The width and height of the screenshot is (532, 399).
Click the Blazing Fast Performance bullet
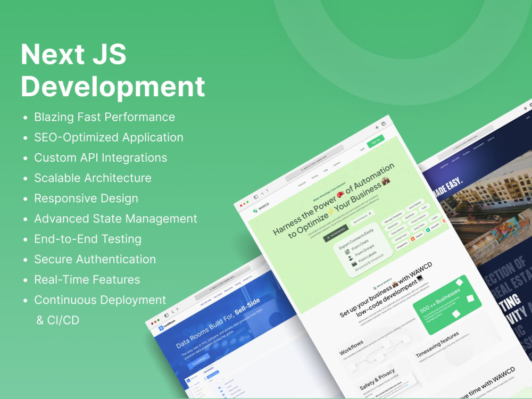tap(104, 117)
